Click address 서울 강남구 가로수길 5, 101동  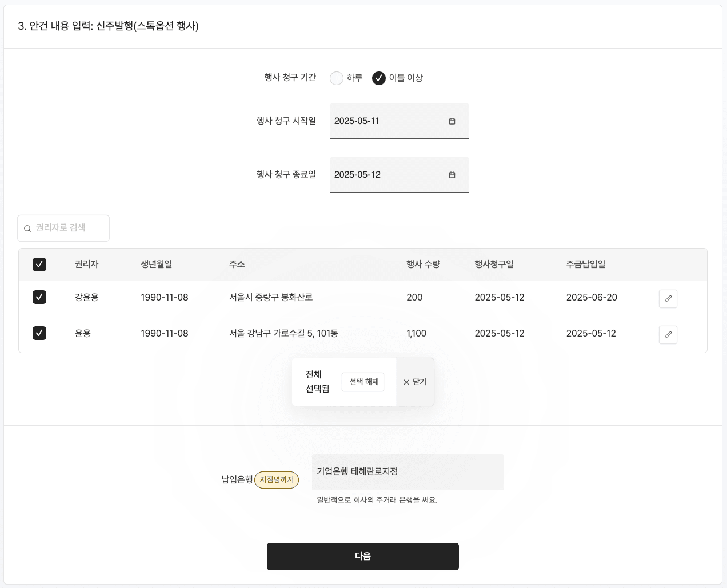[283, 333]
